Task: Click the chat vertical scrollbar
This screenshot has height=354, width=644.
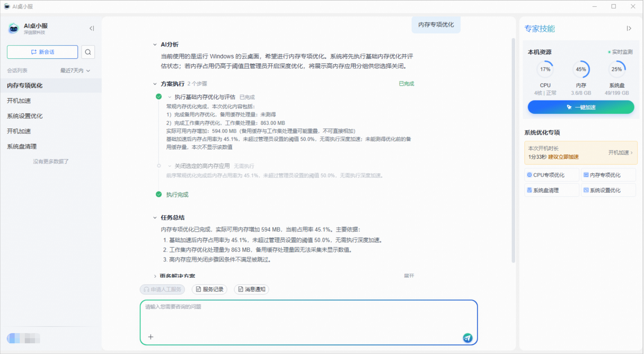Action: (513, 150)
